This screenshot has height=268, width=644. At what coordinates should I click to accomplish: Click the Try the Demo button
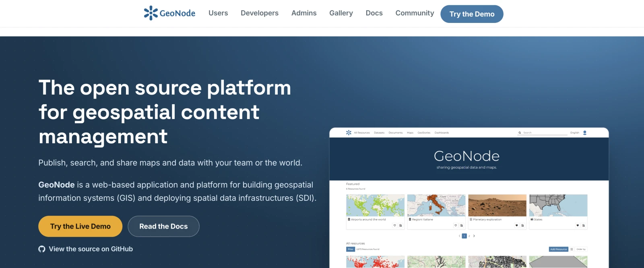[472, 14]
